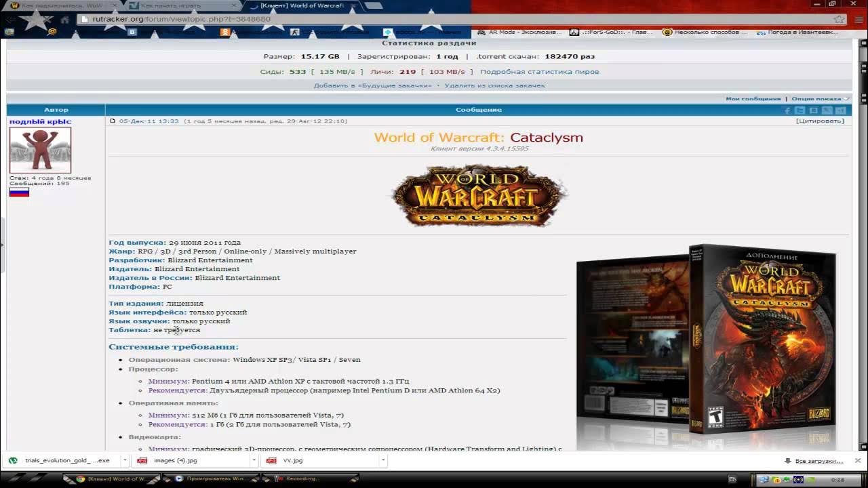Open VV.jpg download item

(321, 460)
